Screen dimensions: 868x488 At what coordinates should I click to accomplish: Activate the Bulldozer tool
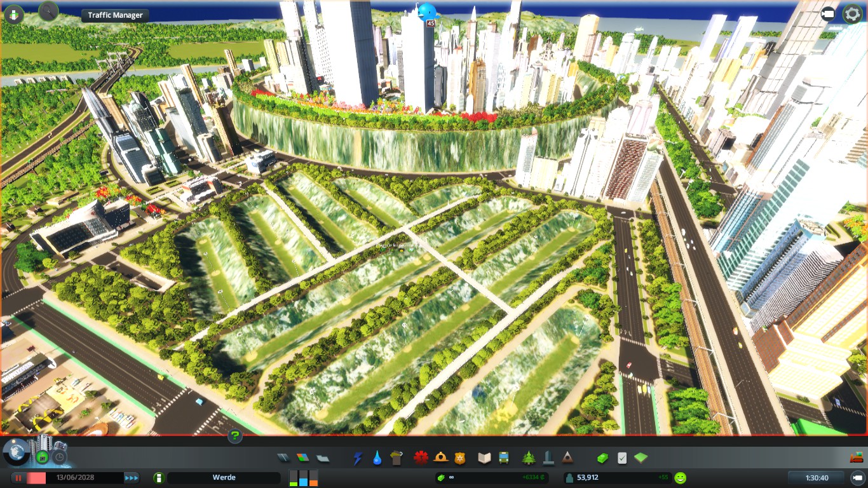tap(856, 457)
